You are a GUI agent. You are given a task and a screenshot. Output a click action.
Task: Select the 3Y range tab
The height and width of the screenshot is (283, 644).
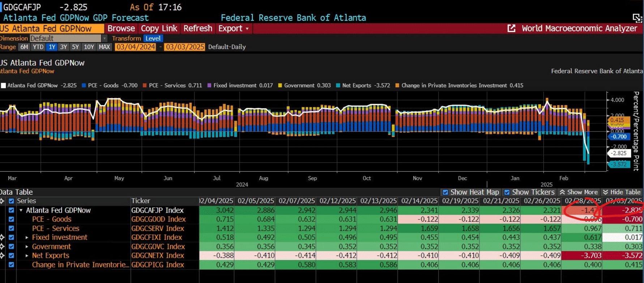point(64,47)
